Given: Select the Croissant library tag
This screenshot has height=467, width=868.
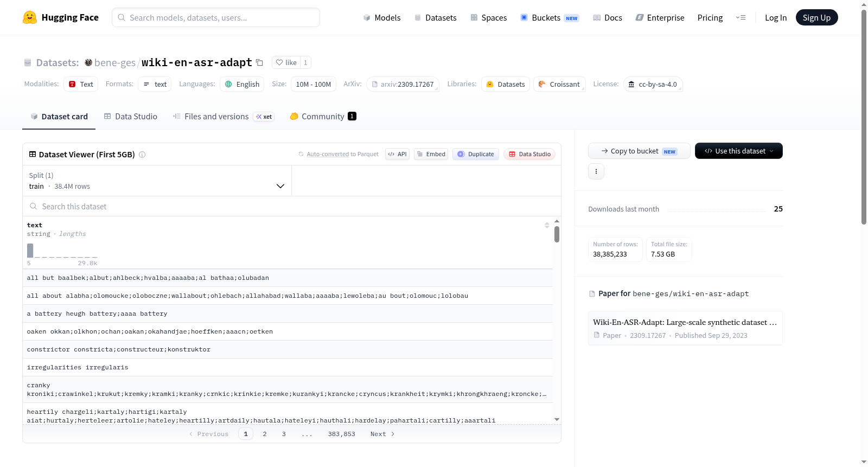Looking at the screenshot, I should pyautogui.click(x=559, y=84).
